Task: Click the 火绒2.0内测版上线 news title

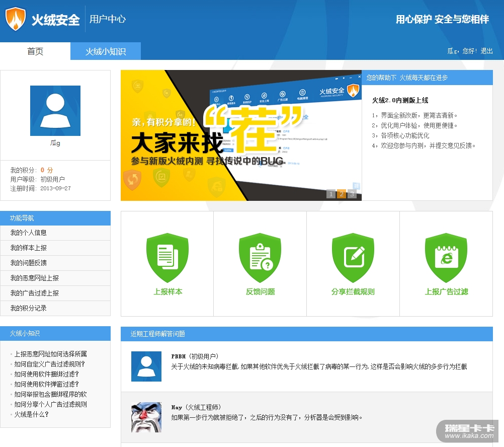Action: tap(400, 100)
